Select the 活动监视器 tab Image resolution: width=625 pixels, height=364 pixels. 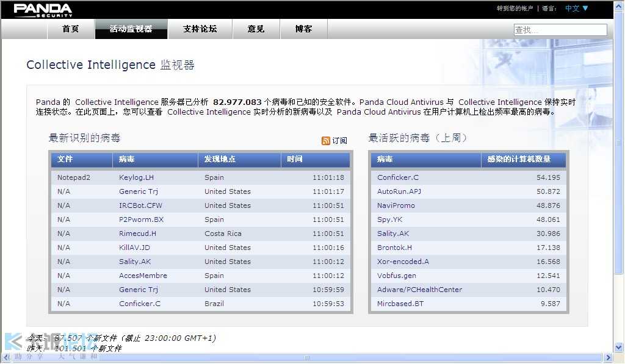click(131, 29)
